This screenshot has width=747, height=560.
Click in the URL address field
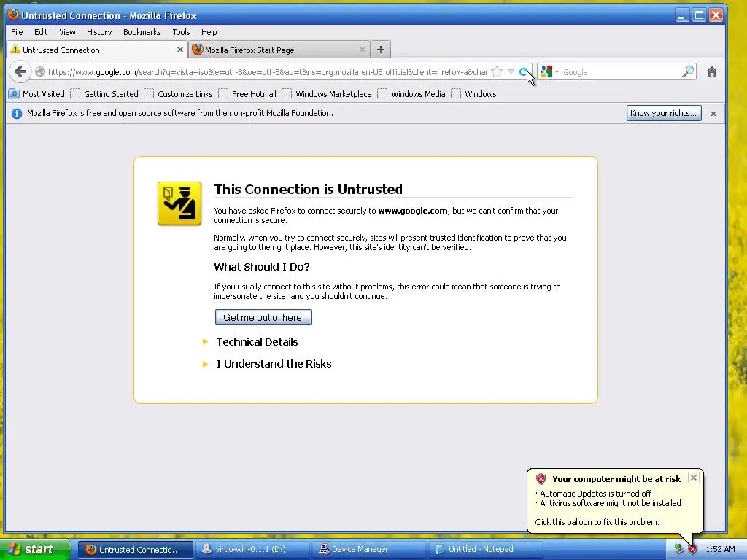[x=267, y=72]
